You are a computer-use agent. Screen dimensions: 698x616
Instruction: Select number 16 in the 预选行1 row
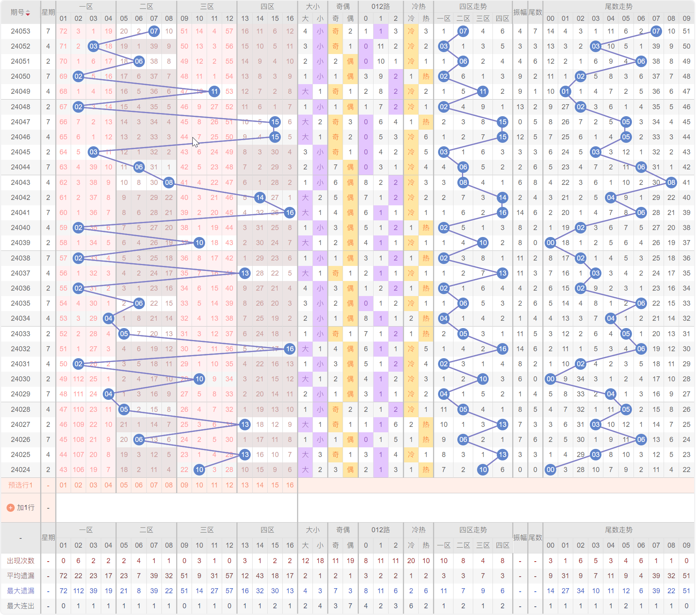pyautogui.click(x=290, y=485)
